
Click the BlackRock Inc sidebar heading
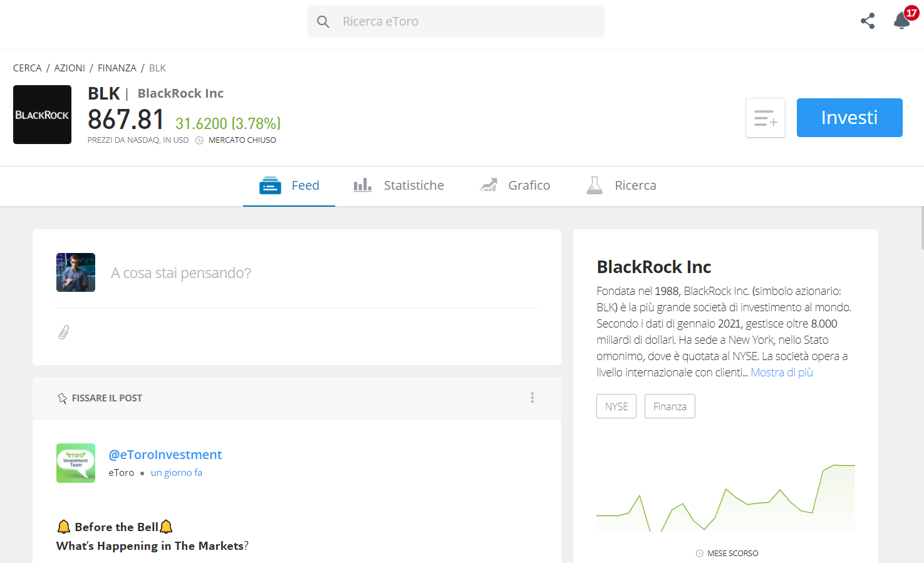pos(654,267)
